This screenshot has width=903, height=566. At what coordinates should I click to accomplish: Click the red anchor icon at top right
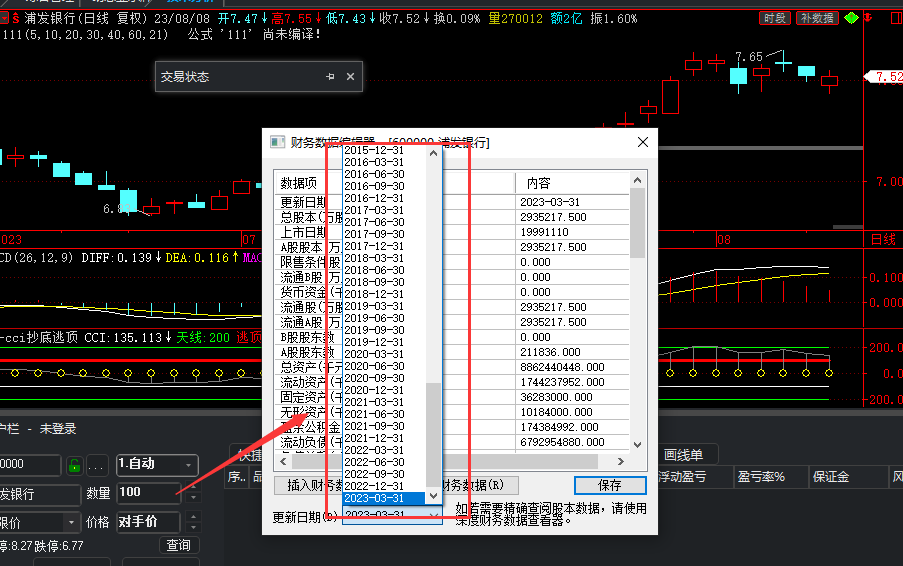tap(868, 18)
